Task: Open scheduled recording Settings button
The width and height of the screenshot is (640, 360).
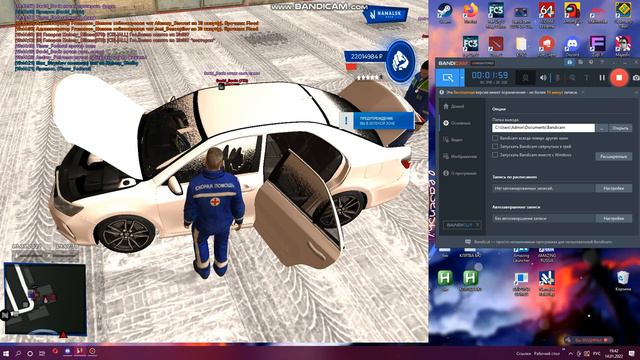Action: pyautogui.click(x=613, y=188)
